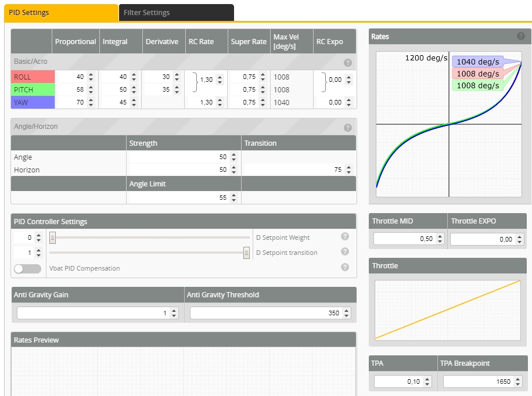Click the PITCH Integral input field
Screen dimensions: 532x396
(x=120, y=89)
